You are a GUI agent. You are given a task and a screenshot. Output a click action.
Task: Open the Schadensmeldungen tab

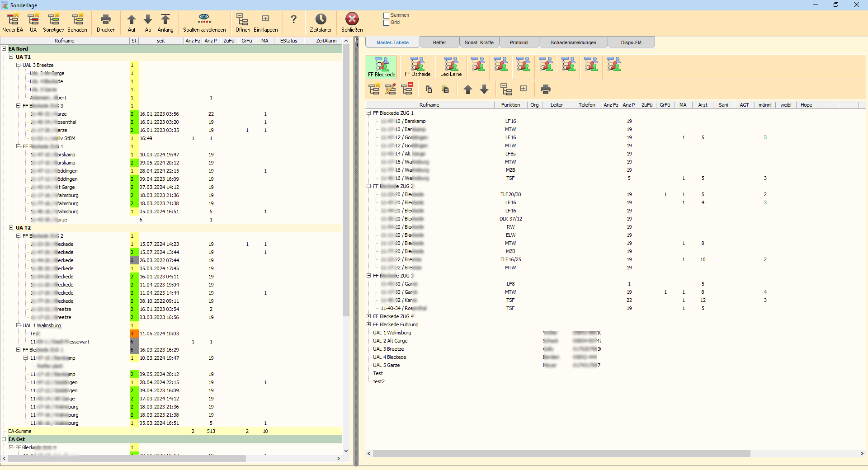click(x=573, y=42)
